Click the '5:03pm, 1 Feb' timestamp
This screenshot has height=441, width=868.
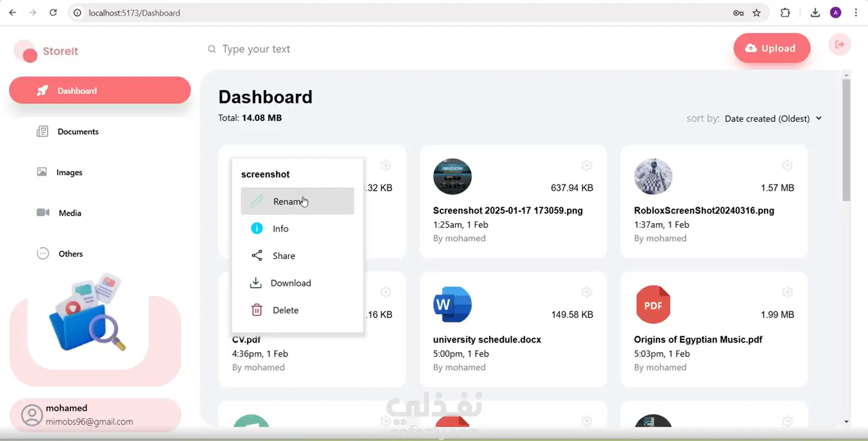click(x=662, y=354)
